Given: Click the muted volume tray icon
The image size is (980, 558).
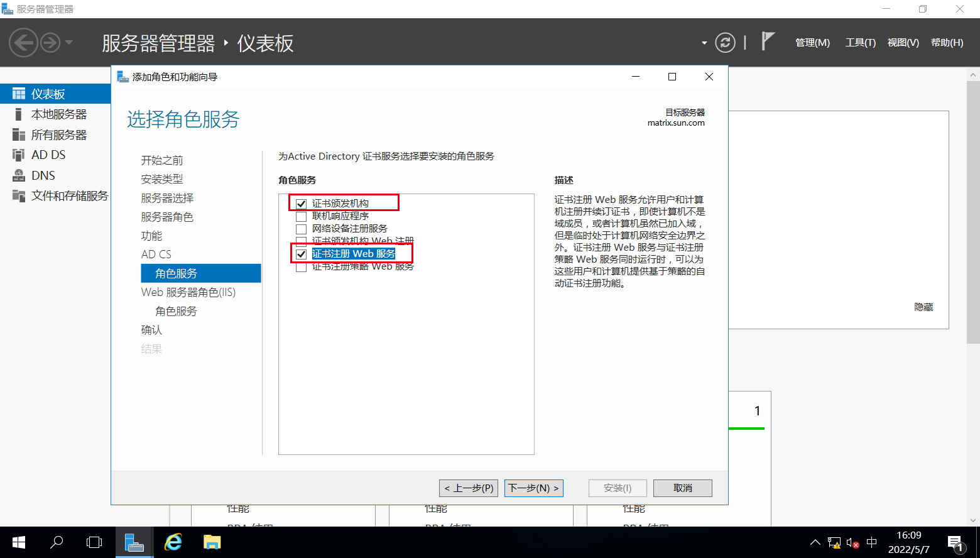Looking at the screenshot, I should [x=852, y=543].
